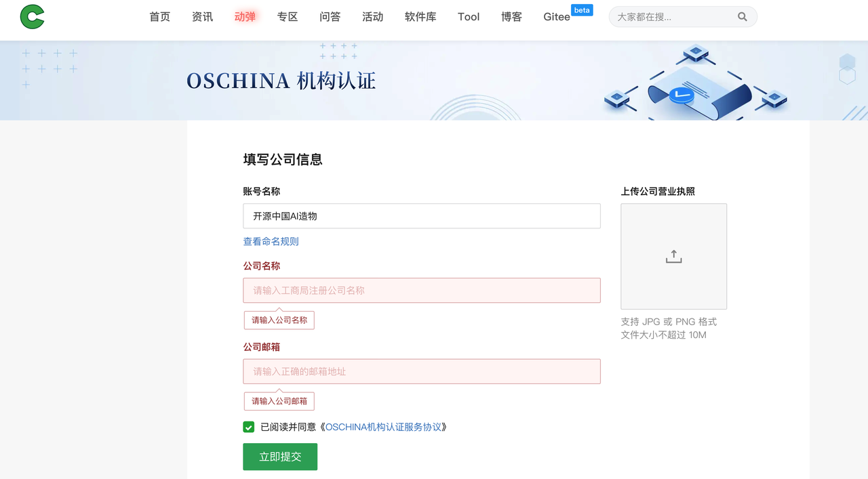Click the 公司邮箱 field label

tap(262, 347)
